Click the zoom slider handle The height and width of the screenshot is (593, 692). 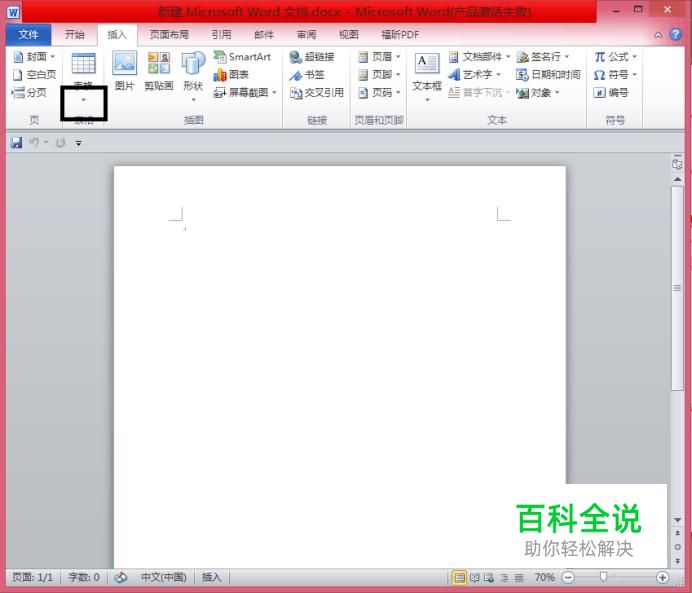pos(603,577)
